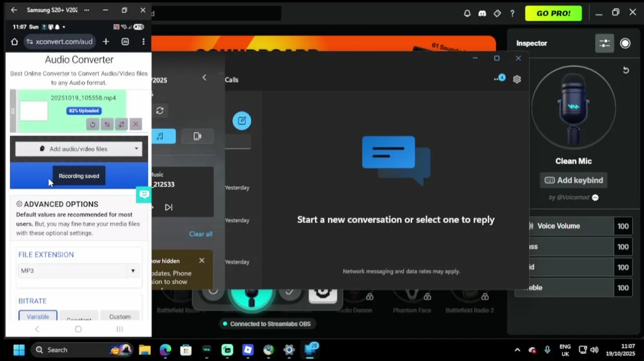Click the xconvert.com address bar
Image resolution: width=644 pixels, height=361 pixels.
(60, 42)
